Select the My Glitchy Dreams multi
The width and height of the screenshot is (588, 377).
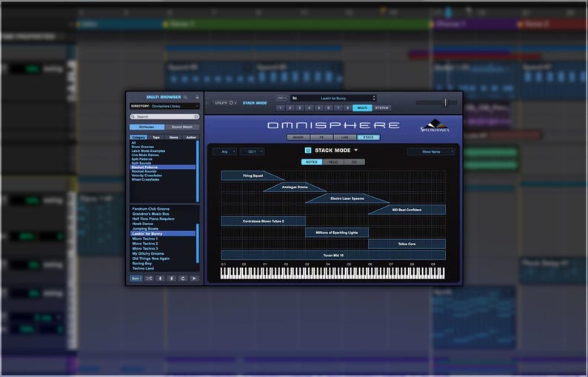click(x=163, y=253)
